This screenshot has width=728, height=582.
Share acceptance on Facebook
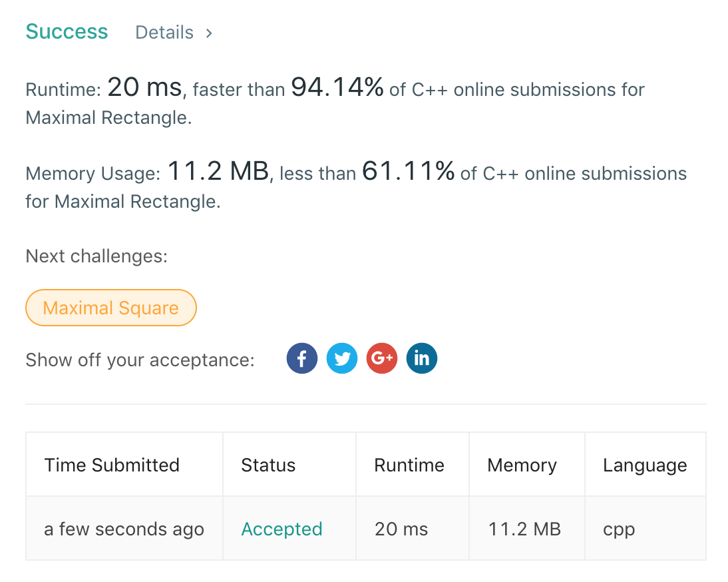[302, 359]
